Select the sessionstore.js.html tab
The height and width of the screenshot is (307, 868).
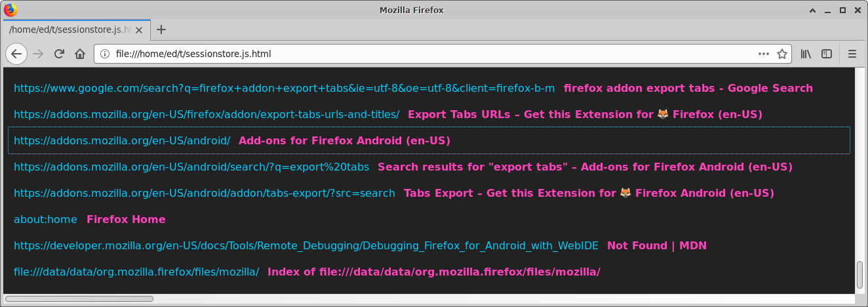click(77, 30)
